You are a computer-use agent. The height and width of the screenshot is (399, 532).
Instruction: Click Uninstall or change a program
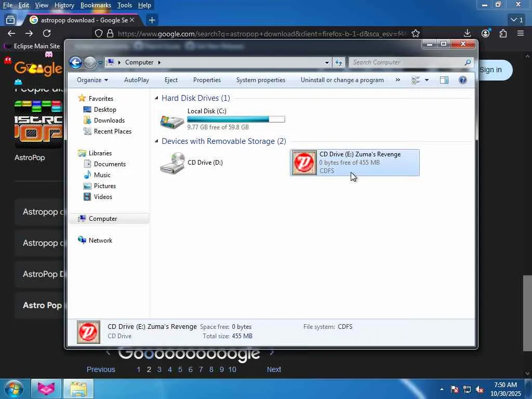click(342, 80)
